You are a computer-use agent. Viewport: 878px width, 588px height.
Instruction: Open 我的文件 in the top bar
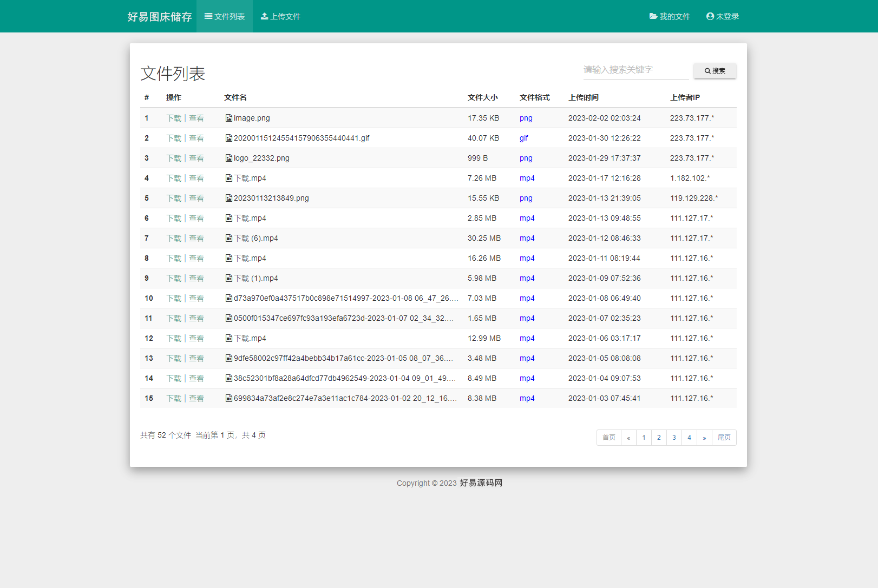[x=670, y=16]
